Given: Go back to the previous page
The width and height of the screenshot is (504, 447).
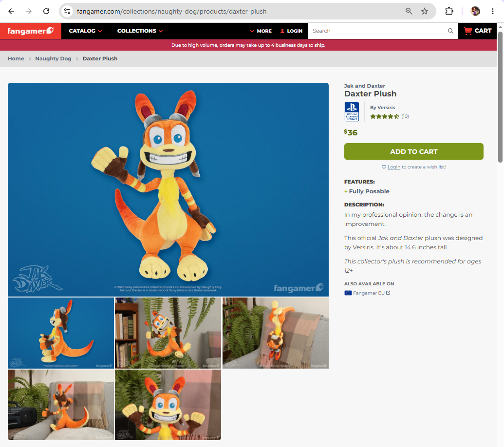Looking at the screenshot, I should click(x=11, y=11).
